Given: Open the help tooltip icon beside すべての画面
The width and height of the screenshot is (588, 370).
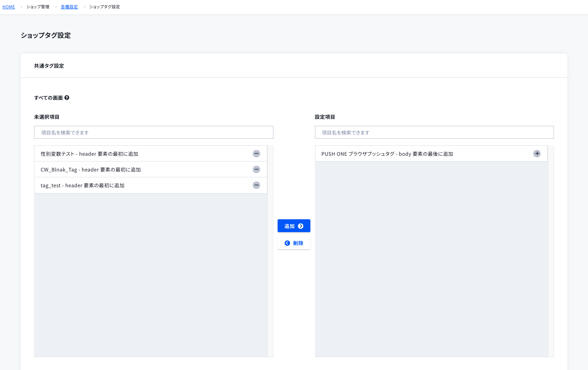Looking at the screenshot, I should [x=68, y=97].
